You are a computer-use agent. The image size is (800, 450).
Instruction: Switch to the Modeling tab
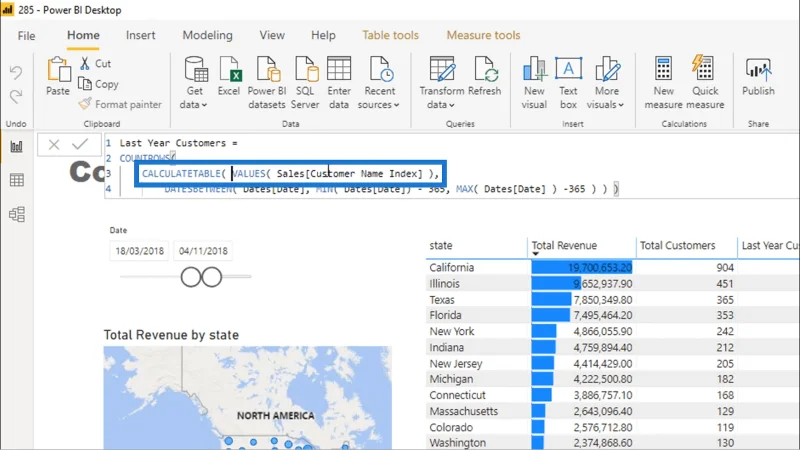pyautogui.click(x=207, y=35)
